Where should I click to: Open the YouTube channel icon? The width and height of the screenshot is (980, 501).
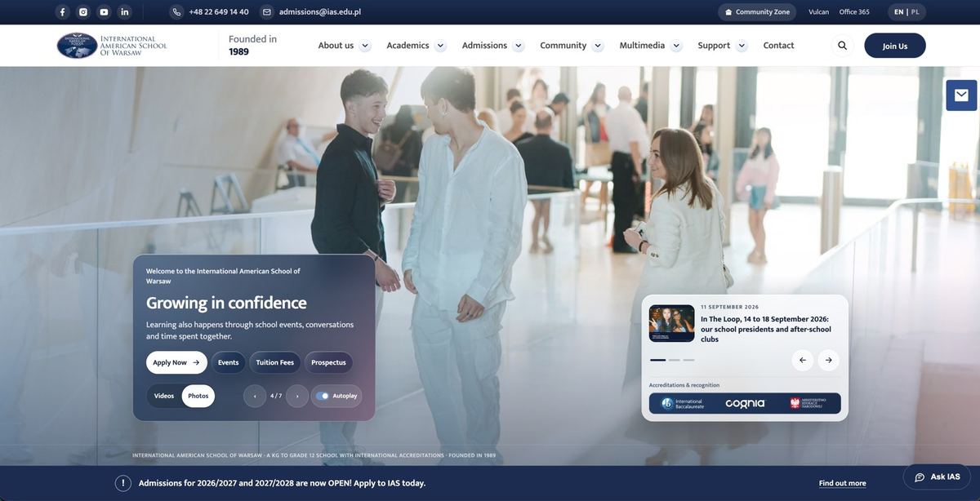point(104,12)
